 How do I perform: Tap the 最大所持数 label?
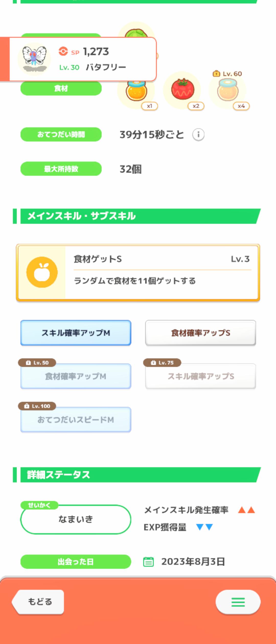[61, 169]
